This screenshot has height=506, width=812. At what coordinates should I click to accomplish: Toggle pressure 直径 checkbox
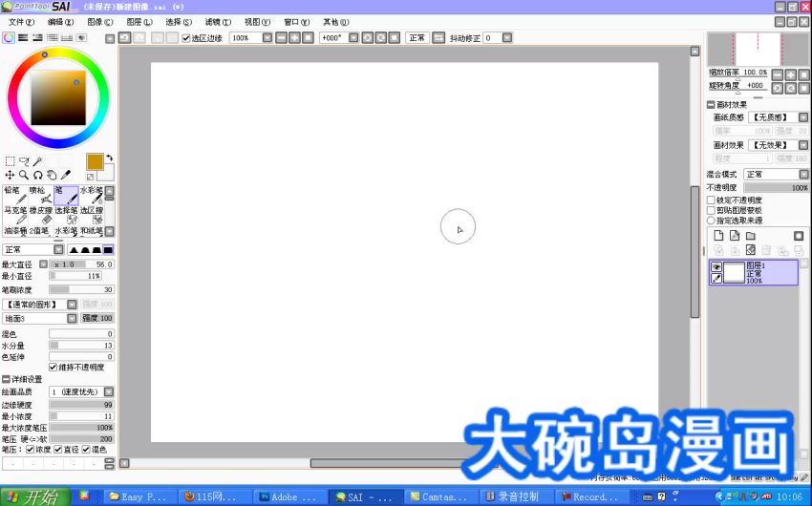click(58, 449)
